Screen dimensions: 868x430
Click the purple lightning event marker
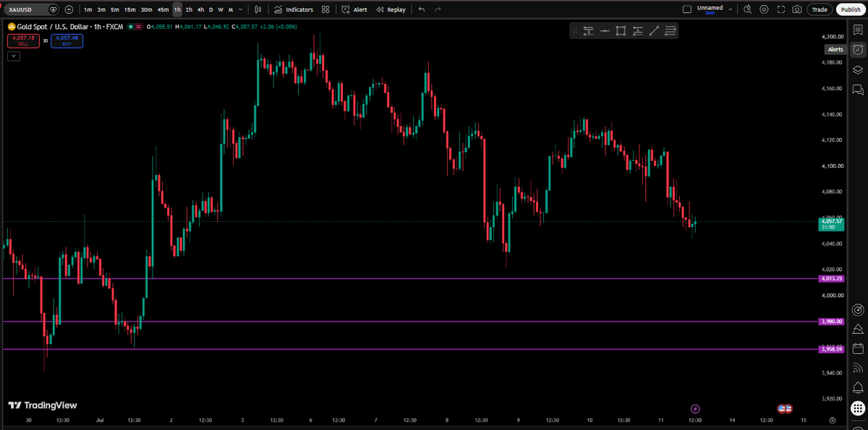(695, 408)
